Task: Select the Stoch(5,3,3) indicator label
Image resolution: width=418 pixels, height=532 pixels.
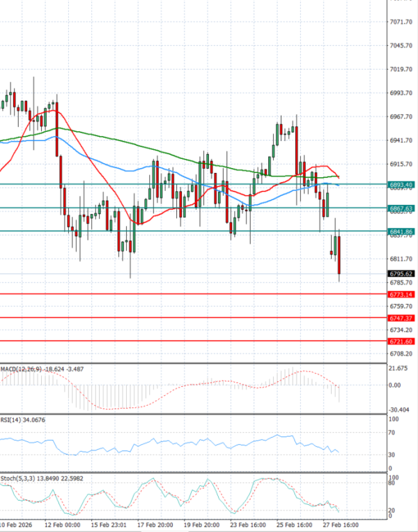Action: 16,478
